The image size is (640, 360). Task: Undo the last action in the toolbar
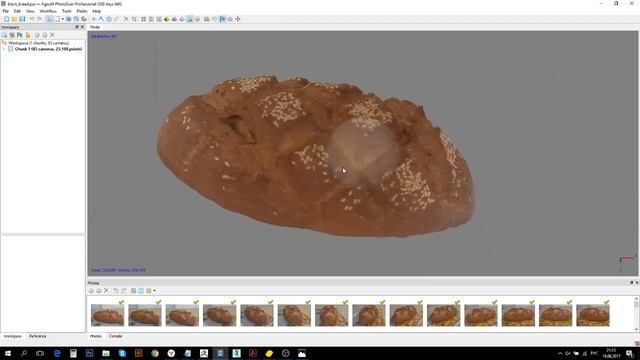click(32, 19)
